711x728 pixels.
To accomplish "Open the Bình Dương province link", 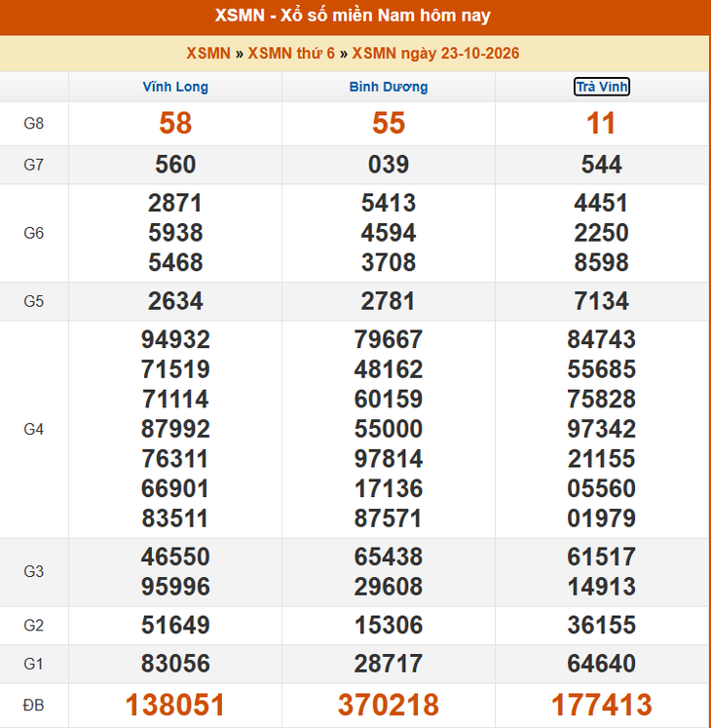I will coord(389,87).
